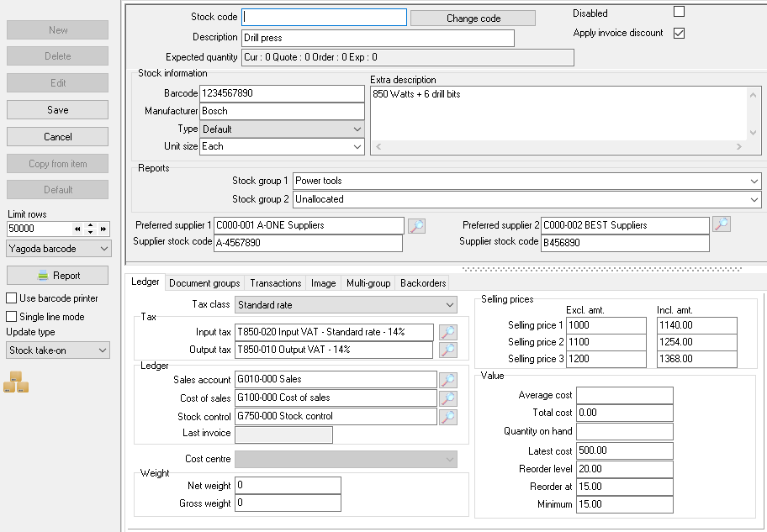This screenshot has width=767, height=532.
Task: Click the Save button
Action: pos(58,110)
